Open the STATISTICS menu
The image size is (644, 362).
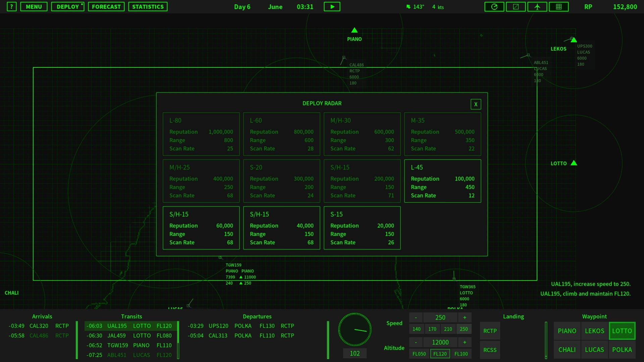148,7
